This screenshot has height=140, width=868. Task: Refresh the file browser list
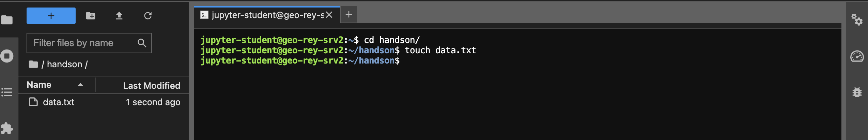pyautogui.click(x=148, y=16)
